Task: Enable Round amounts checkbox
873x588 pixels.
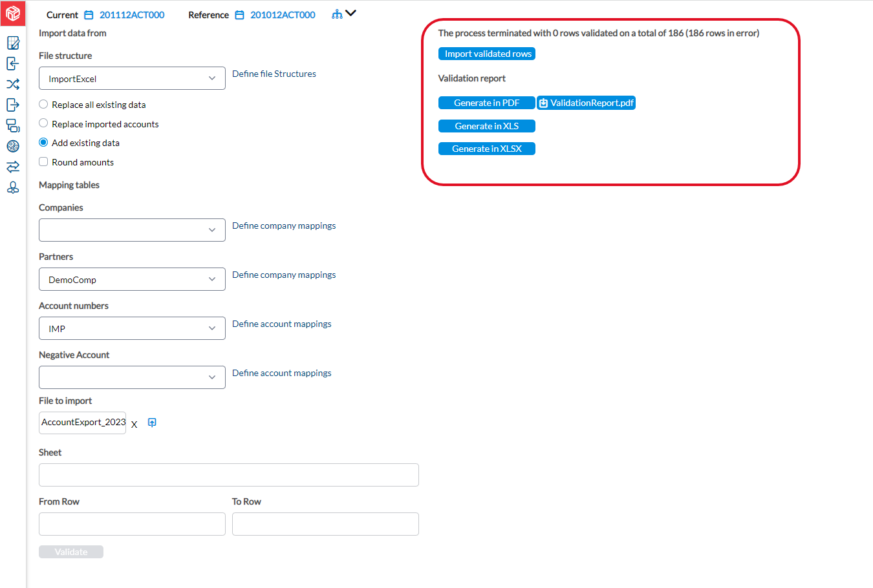Action: click(43, 162)
